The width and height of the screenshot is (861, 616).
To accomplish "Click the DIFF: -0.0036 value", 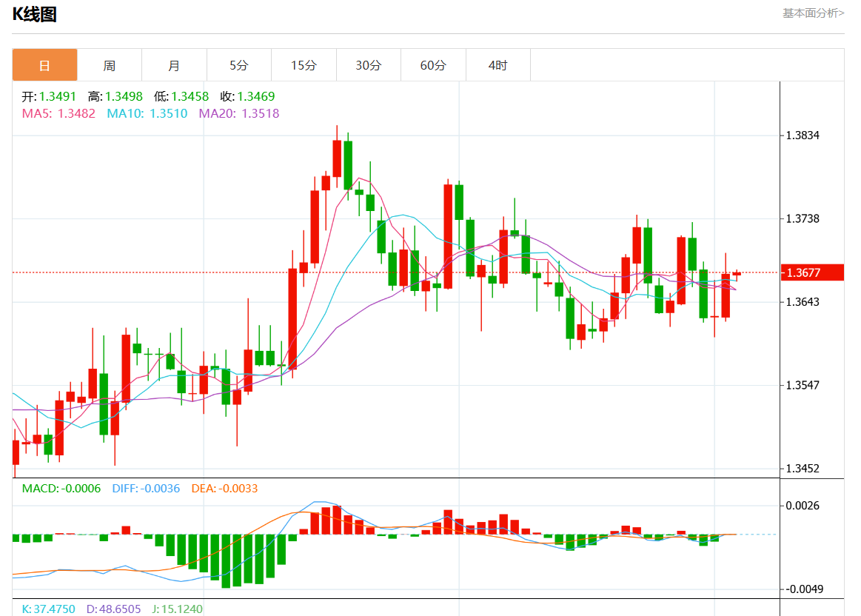I will tap(146, 489).
